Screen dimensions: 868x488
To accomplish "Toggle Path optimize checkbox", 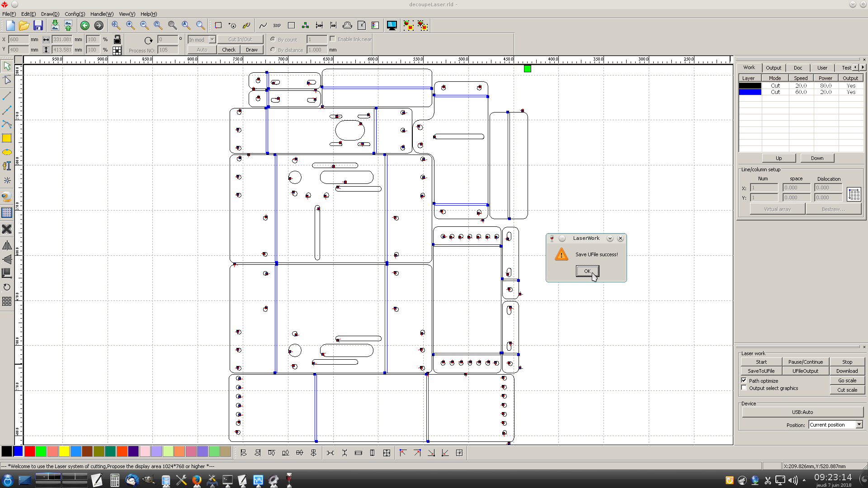I will pos(744,380).
